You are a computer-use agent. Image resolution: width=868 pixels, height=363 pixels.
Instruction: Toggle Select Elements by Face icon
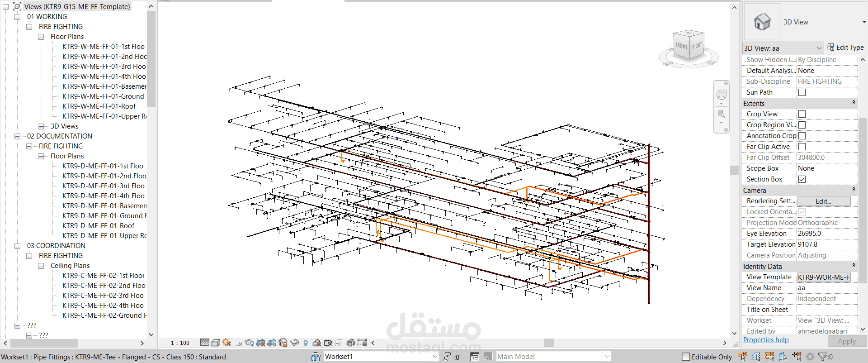pyautogui.click(x=783, y=357)
